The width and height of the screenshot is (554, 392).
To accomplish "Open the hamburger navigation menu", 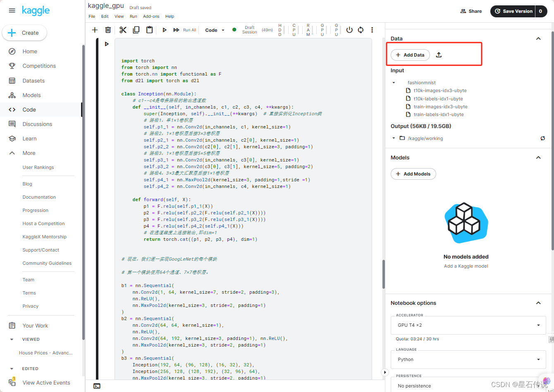I will tap(12, 10).
